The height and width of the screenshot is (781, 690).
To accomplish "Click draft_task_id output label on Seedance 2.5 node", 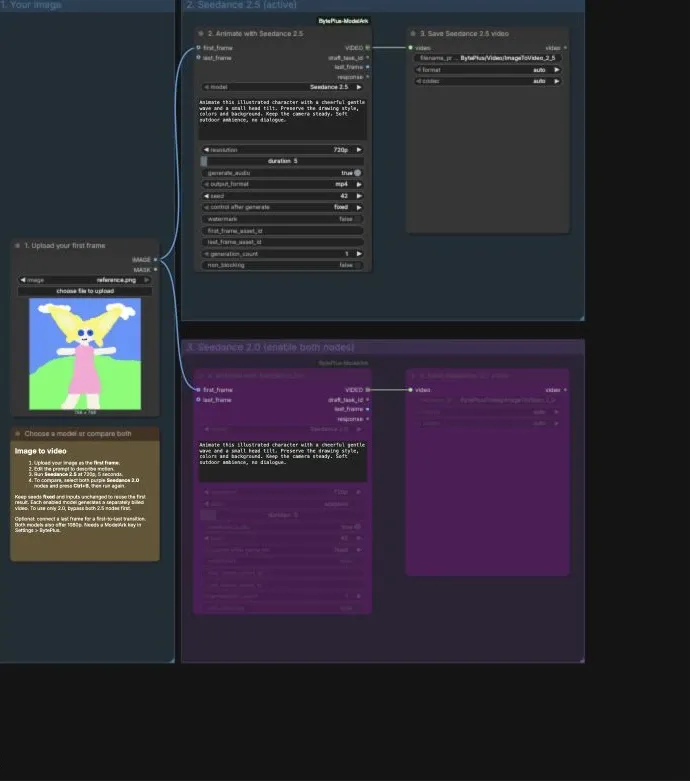I will click(345, 58).
